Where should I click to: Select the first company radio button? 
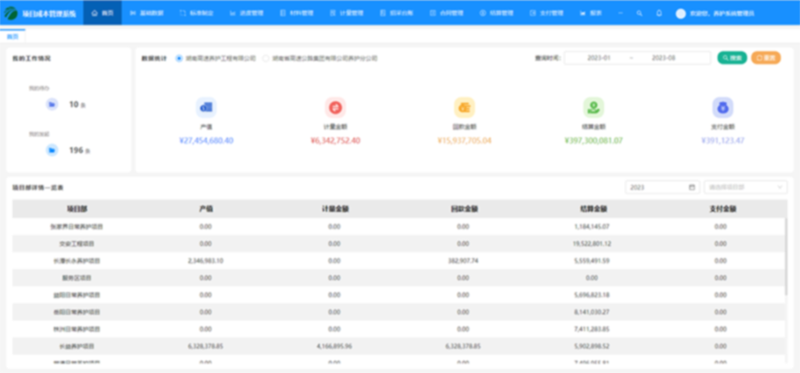click(x=179, y=58)
